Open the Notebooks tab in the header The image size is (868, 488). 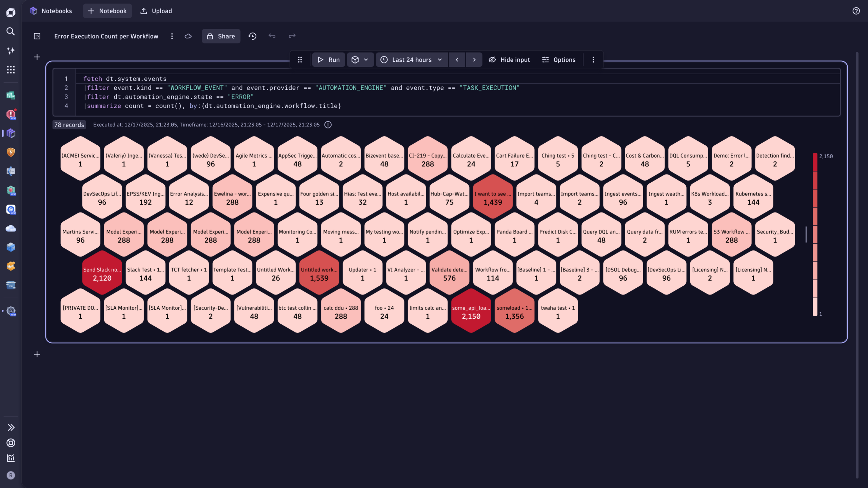coord(51,11)
